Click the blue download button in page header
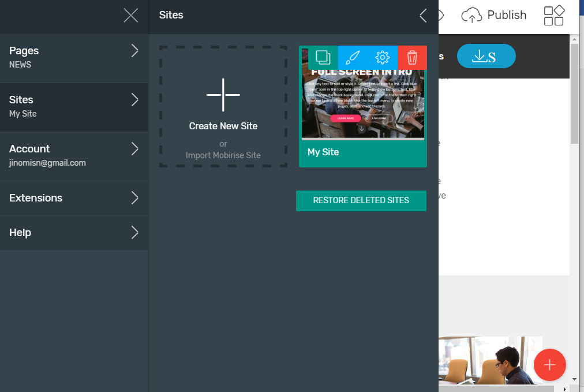Viewport: 584px width, 392px height. pos(486,56)
